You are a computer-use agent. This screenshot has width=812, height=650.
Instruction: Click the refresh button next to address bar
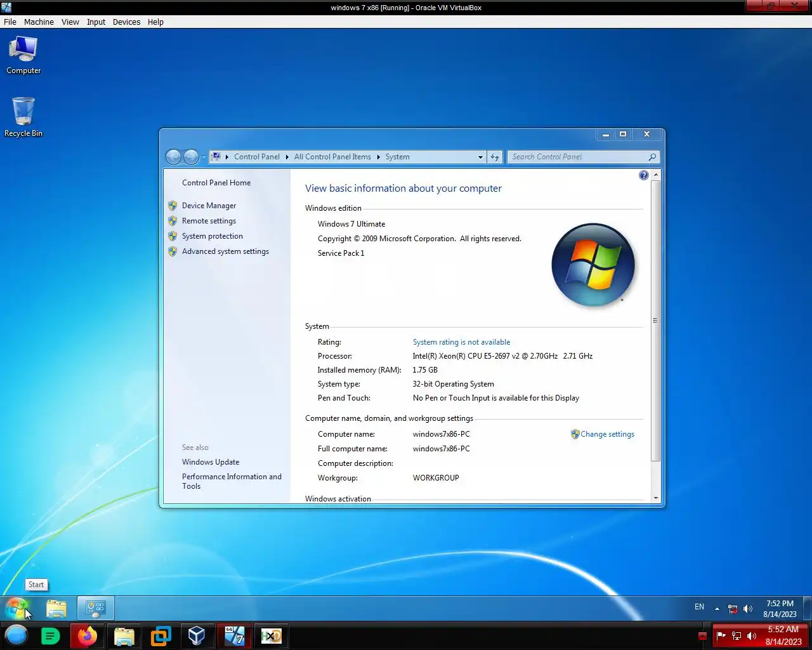495,157
